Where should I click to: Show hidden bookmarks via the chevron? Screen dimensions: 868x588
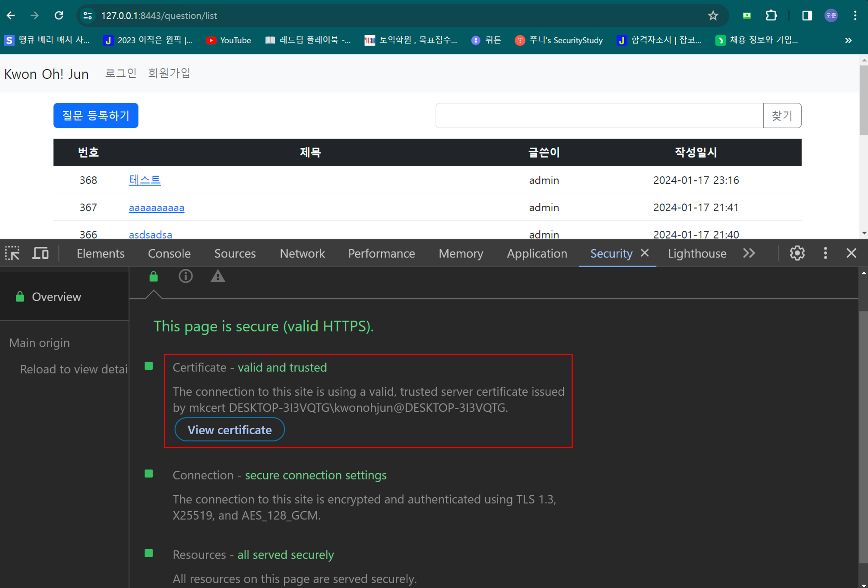(848, 40)
